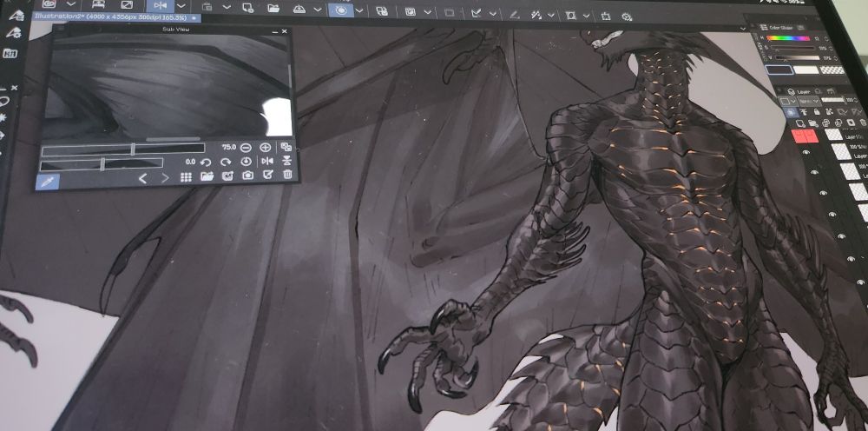Click the crop frame icon beside the gear

tap(606, 16)
